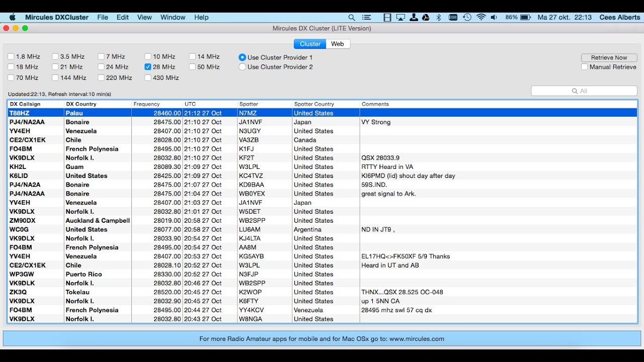Click the All search field
This screenshot has width=644, height=362.
pos(584,91)
